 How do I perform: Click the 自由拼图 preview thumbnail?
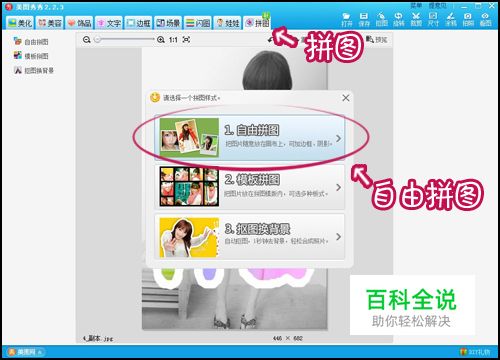tap(189, 137)
